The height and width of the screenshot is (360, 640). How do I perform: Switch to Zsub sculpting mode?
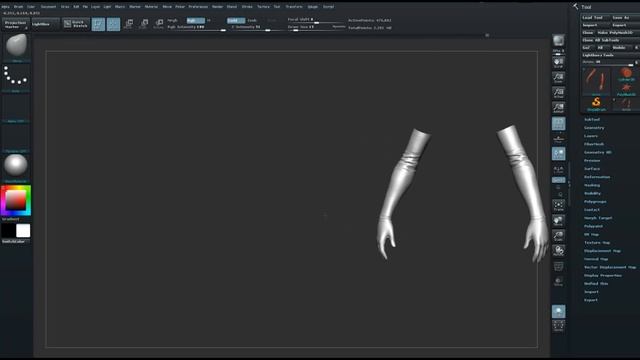(252, 20)
